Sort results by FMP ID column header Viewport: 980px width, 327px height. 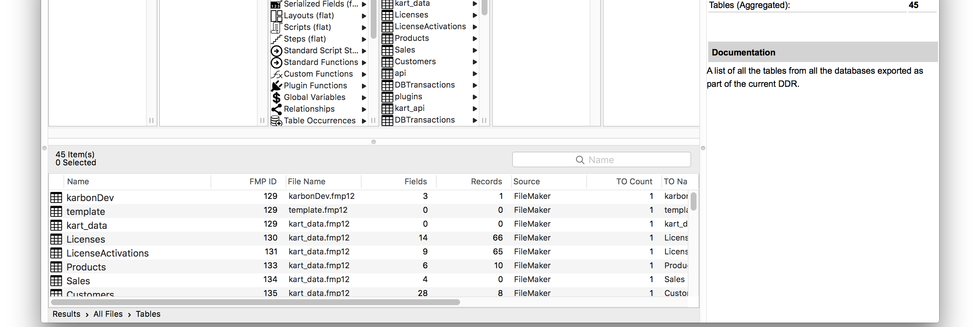tap(248, 182)
